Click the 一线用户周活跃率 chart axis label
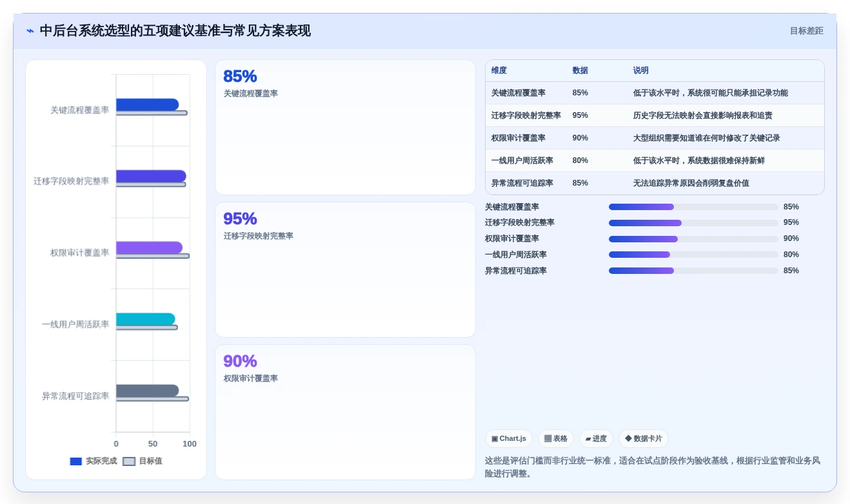 click(x=75, y=324)
